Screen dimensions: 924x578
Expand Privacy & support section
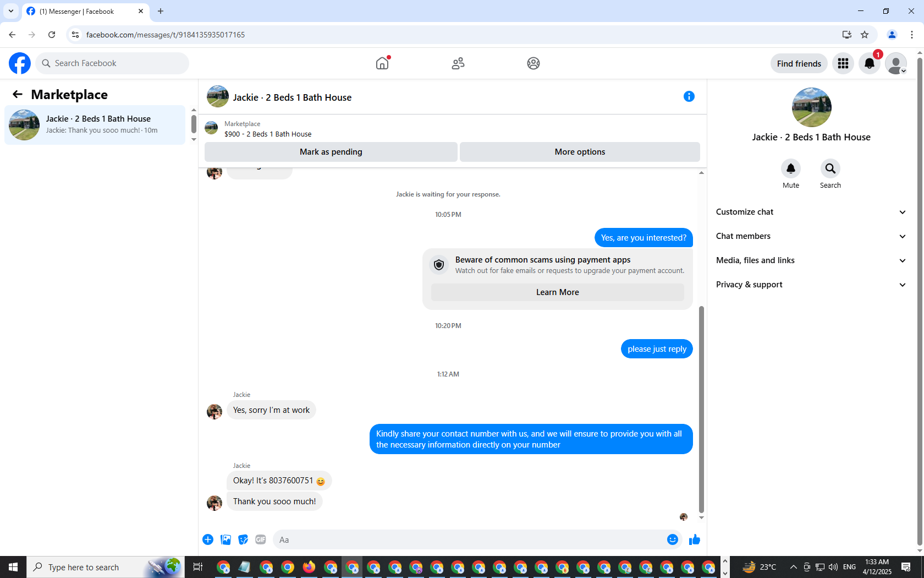[811, 285]
